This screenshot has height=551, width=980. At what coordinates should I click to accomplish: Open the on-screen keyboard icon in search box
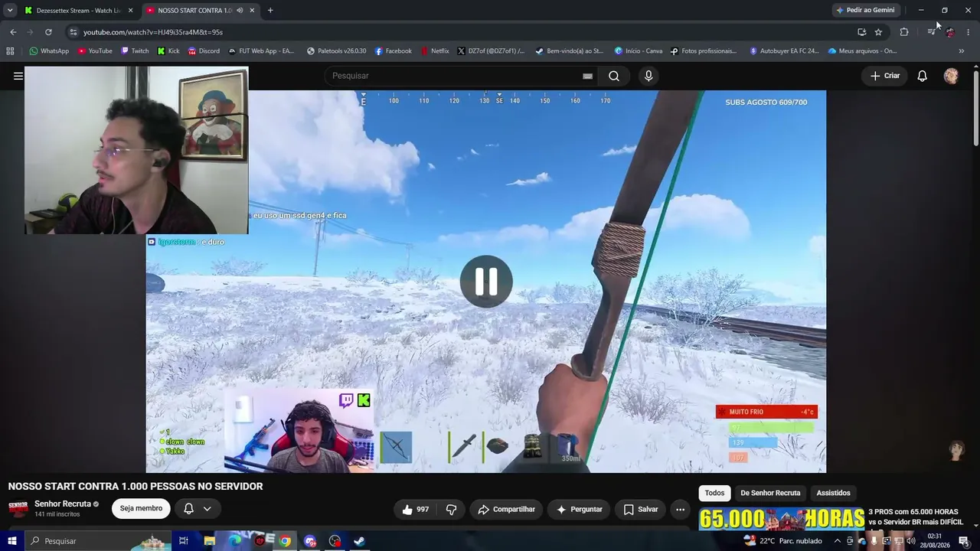pos(587,76)
